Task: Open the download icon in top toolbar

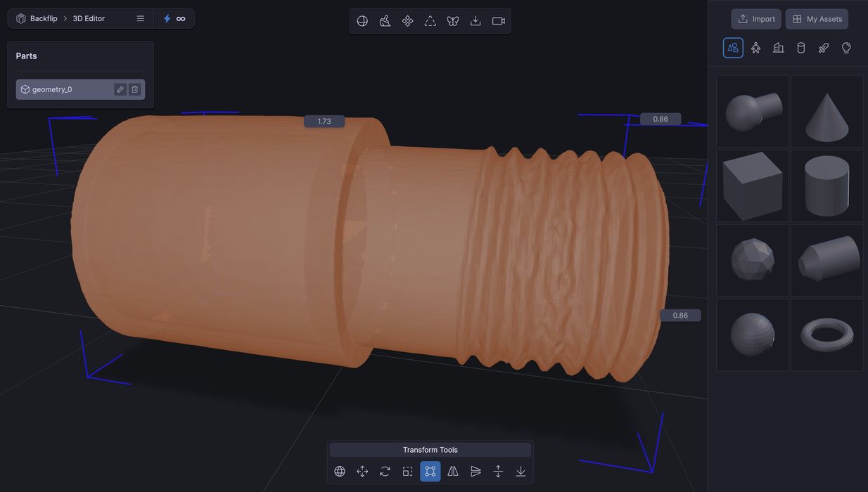Action: pos(476,21)
